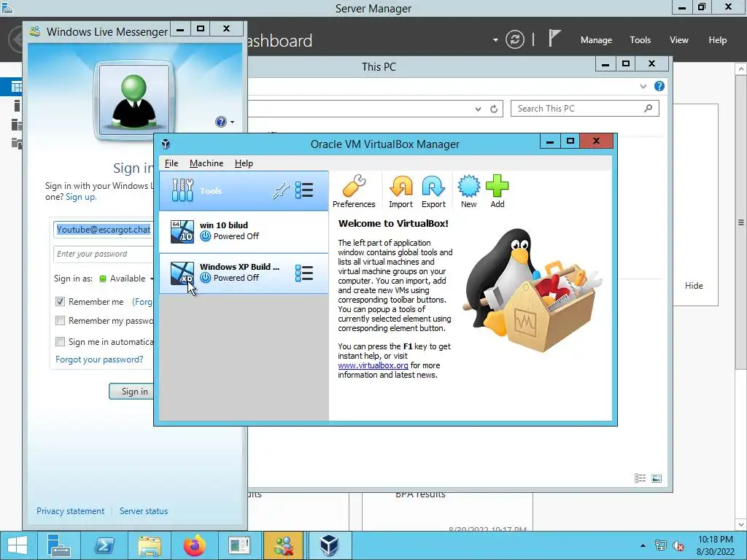Select the win 10 bilud virtual machine
The width and height of the screenshot is (747, 560).
pos(244,231)
